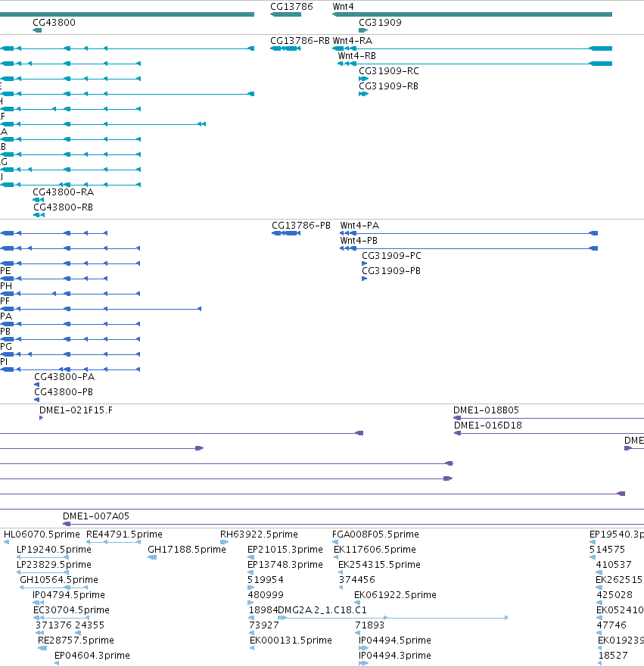This screenshot has width=644, height=667.
Task: Select EST EK000131.5prime
Action: click(x=291, y=641)
